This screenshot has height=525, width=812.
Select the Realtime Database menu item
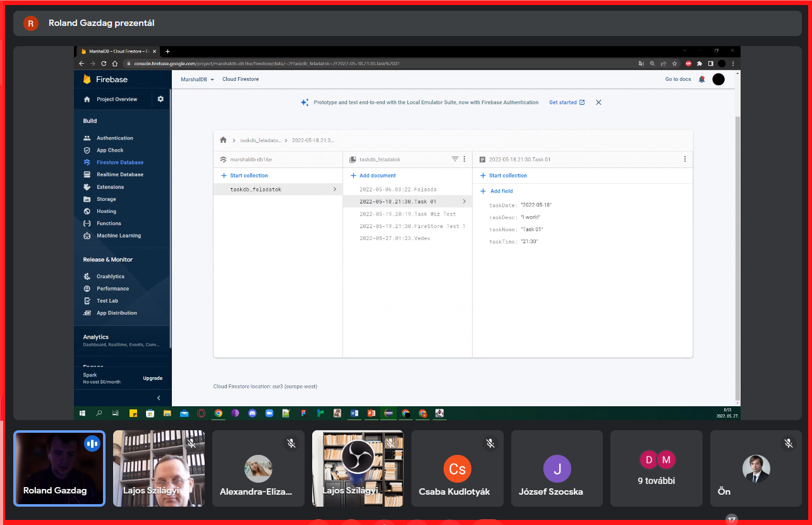119,174
